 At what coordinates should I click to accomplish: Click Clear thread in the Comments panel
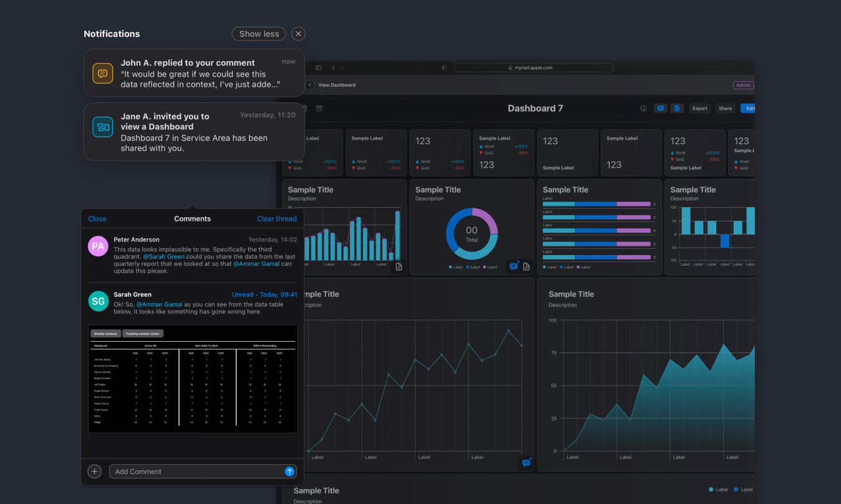[x=277, y=219]
